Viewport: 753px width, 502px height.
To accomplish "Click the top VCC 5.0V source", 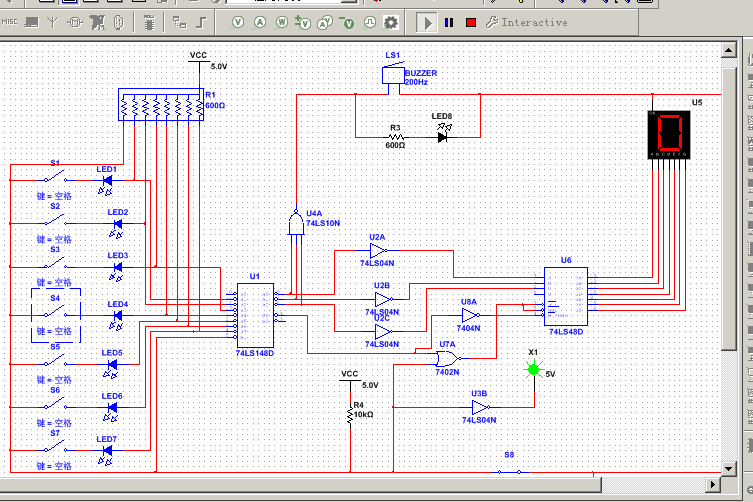I will pos(200,61).
